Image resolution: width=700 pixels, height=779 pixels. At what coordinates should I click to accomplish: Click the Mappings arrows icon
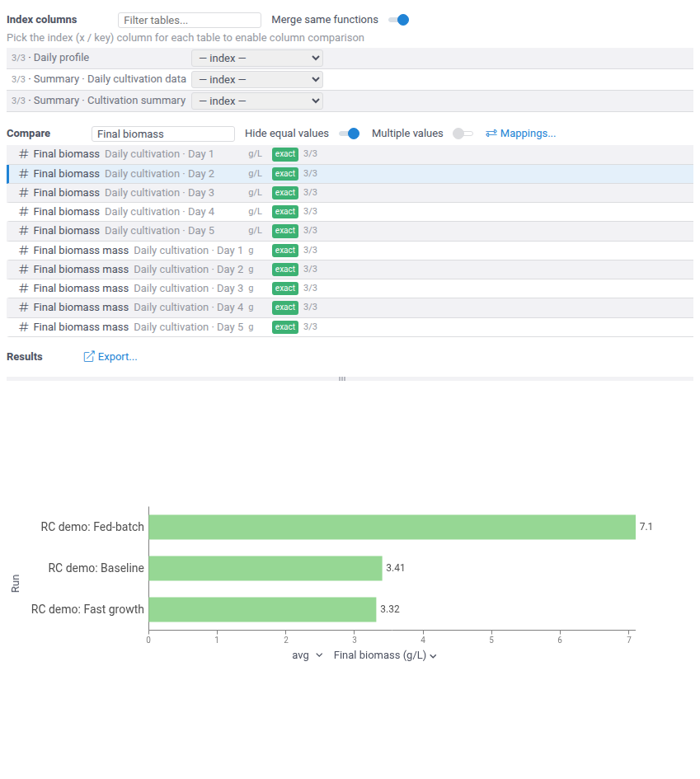tap(491, 134)
